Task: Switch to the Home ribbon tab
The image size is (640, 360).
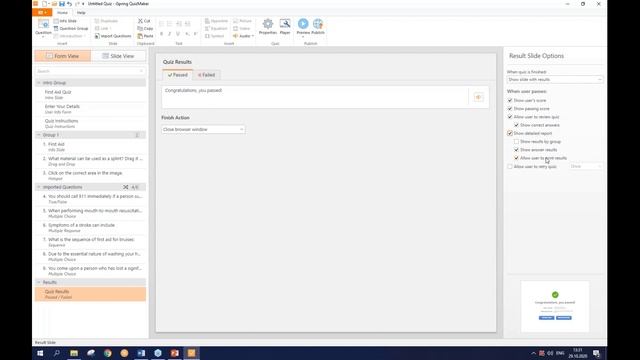Action: pos(62,13)
